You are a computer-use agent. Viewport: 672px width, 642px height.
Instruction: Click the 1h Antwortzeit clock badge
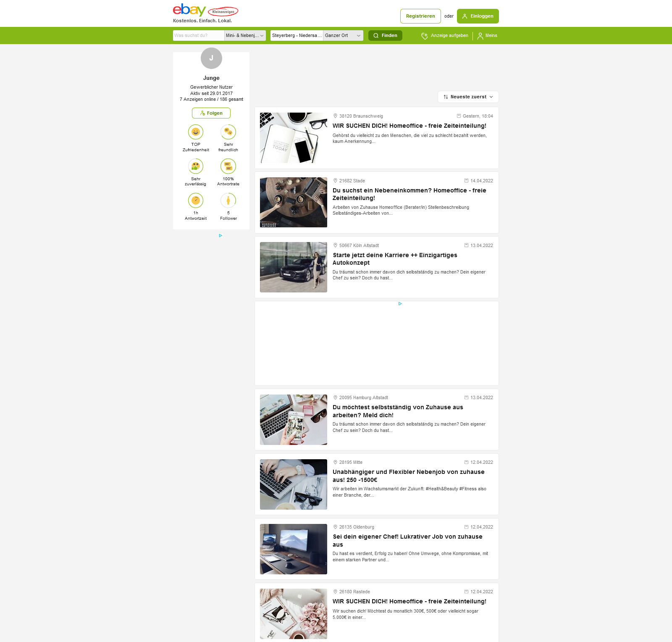(196, 200)
